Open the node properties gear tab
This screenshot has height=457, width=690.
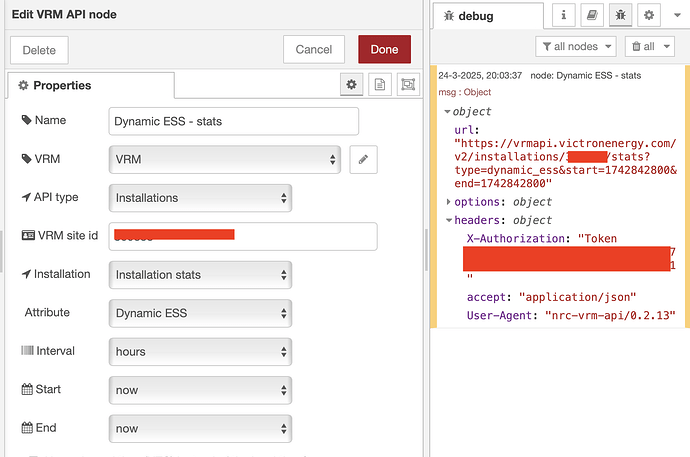pos(352,85)
